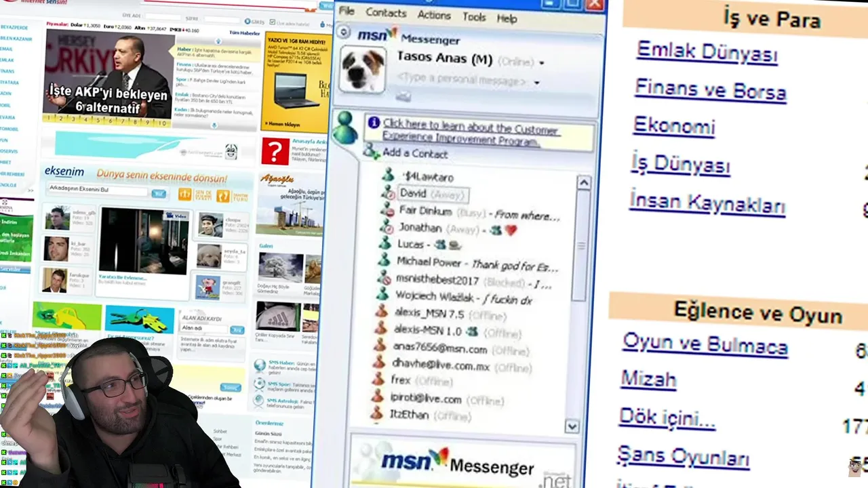Screen dimensions: 868x488
Task: Open the İş Dünyası link
Action: coord(680,164)
